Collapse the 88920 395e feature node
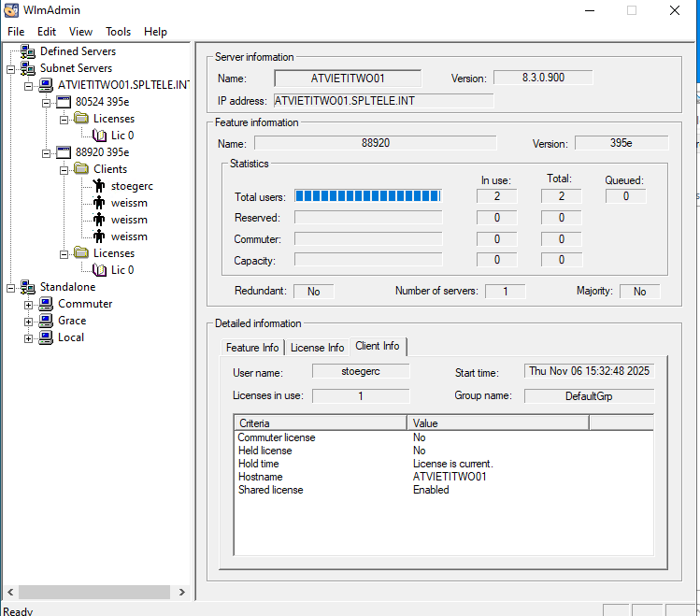 pos(47,153)
